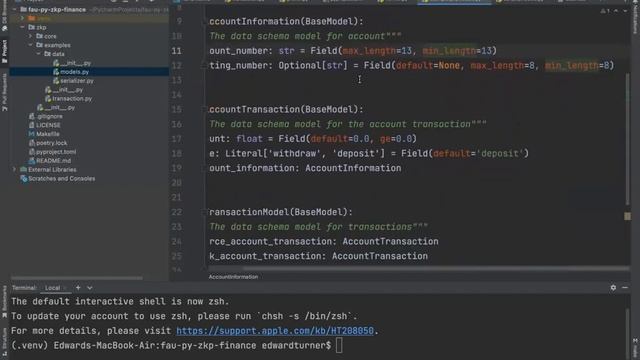
Task: Follow the support.apple.com link
Action: point(275,331)
